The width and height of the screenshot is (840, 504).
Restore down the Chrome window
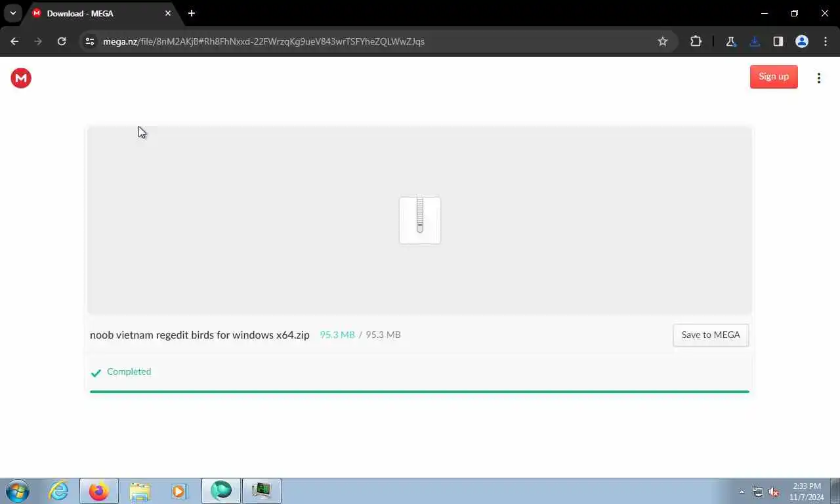click(795, 13)
